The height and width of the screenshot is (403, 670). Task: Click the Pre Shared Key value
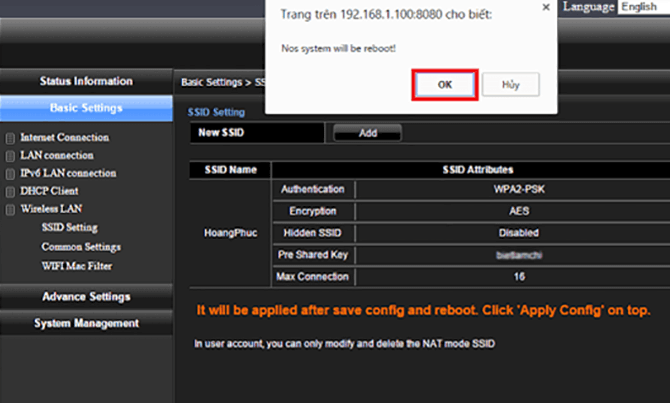pyautogui.click(x=519, y=256)
